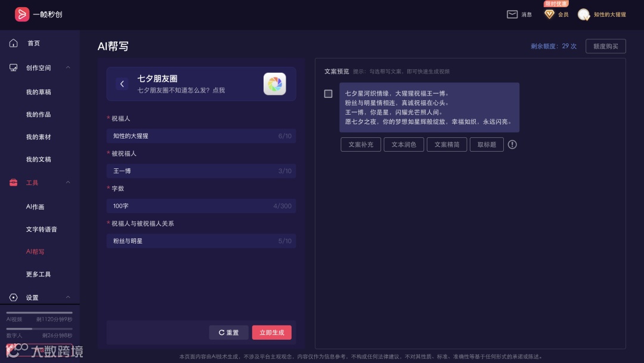This screenshot has height=363, width=644.
Task: Open 更多工具 in sidebar
Action: point(39,274)
